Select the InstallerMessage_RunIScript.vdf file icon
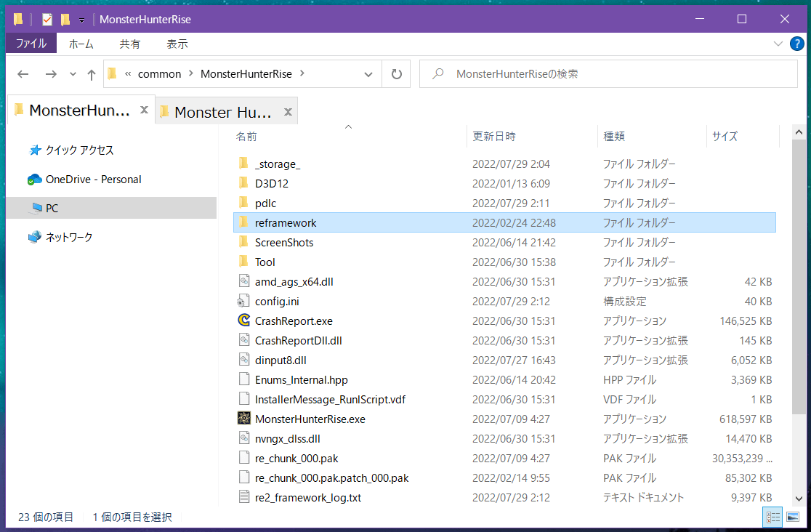The image size is (811, 532). tap(243, 399)
